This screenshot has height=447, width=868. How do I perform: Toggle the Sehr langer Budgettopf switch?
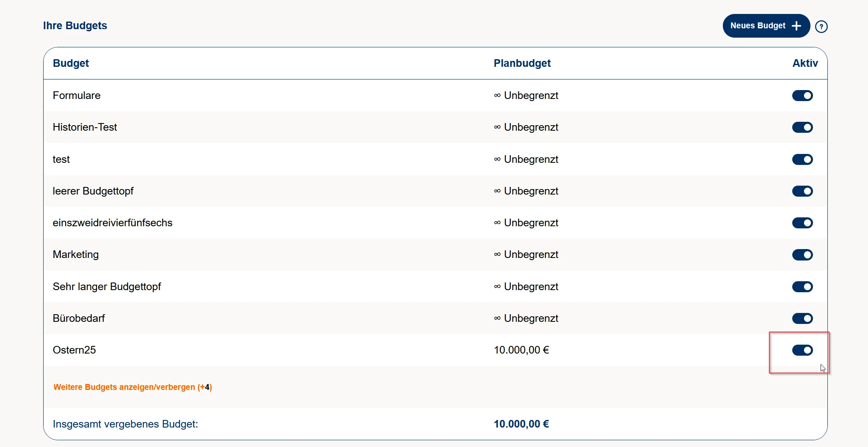click(x=802, y=287)
